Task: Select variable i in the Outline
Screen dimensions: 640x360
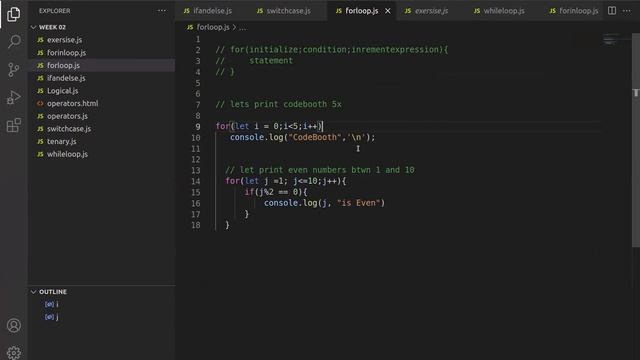Action: [52, 304]
